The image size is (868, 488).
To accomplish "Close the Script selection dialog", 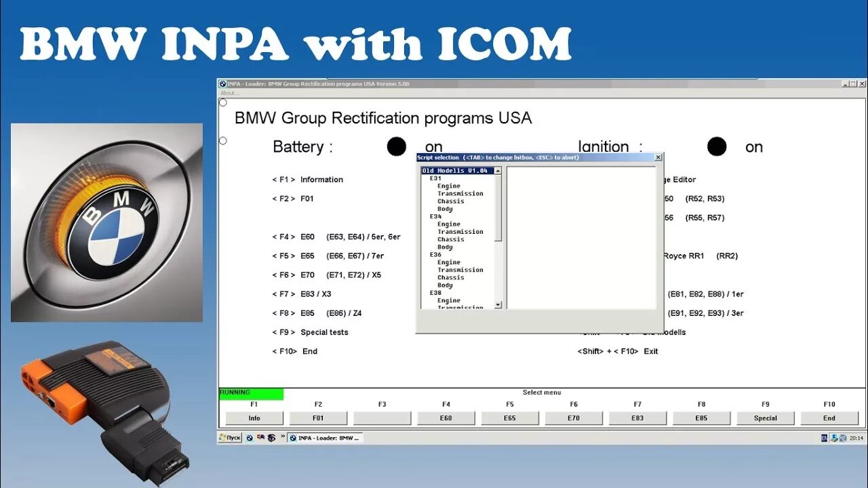I will coord(658,157).
